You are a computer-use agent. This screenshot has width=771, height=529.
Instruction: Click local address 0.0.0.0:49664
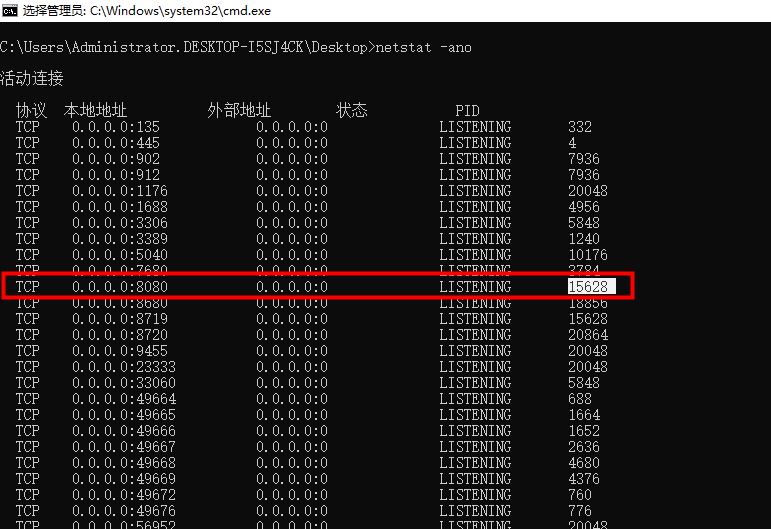click(x=124, y=399)
